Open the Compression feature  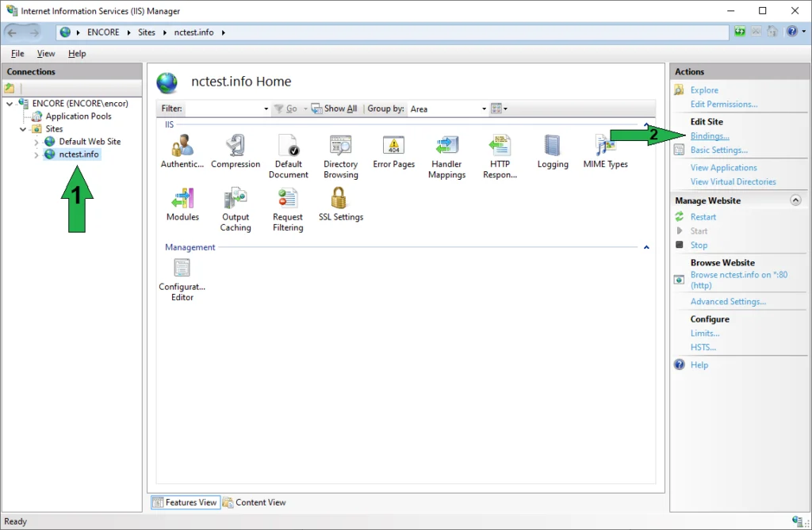point(236,147)
